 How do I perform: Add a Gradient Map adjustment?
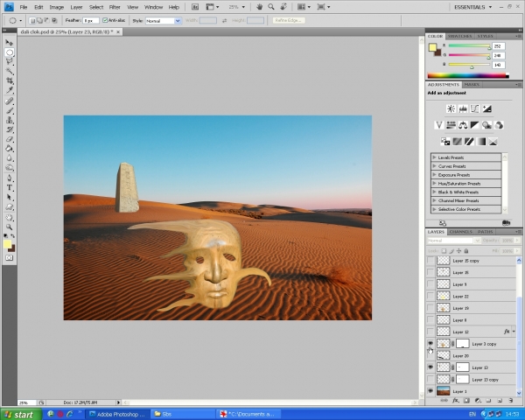click(x=481, y=142)
